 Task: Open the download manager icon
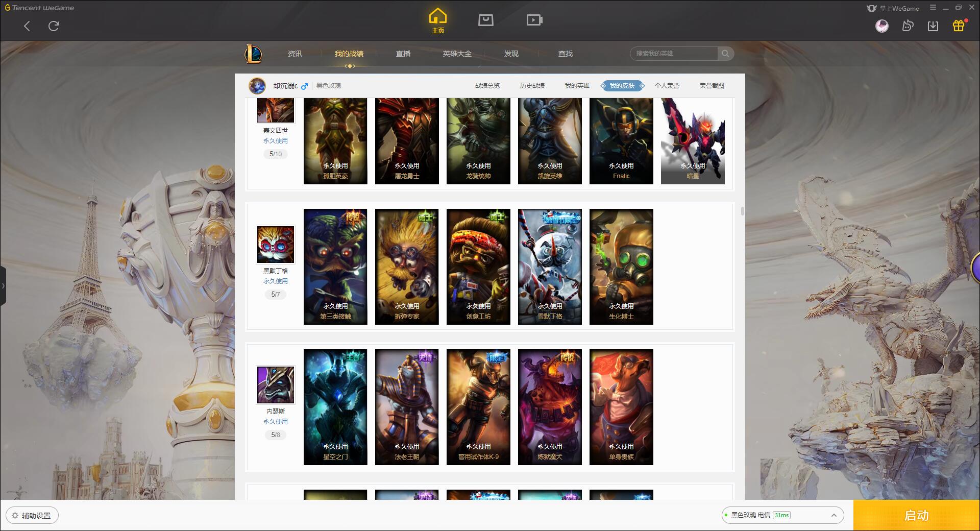click(x=933, y=26)
